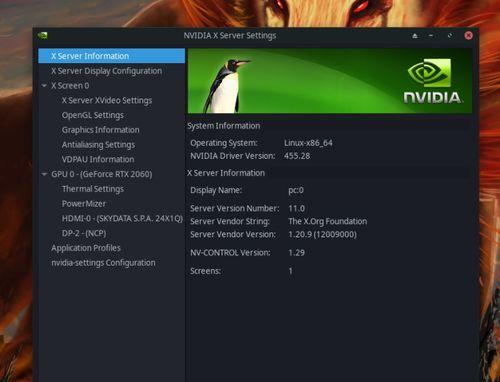The image size is (500, 382).
Task: Open Antialiasing Settings
Action: 98,145
